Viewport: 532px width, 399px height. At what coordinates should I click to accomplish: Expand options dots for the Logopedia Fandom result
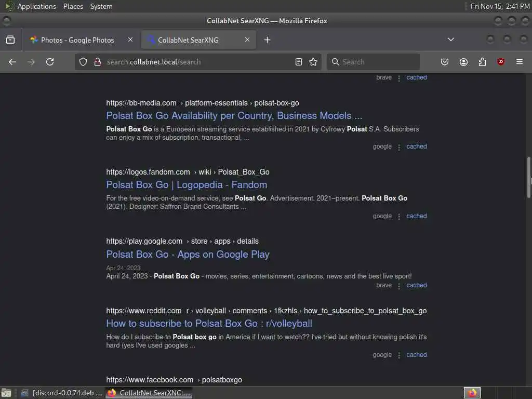[x=399, y=217]
